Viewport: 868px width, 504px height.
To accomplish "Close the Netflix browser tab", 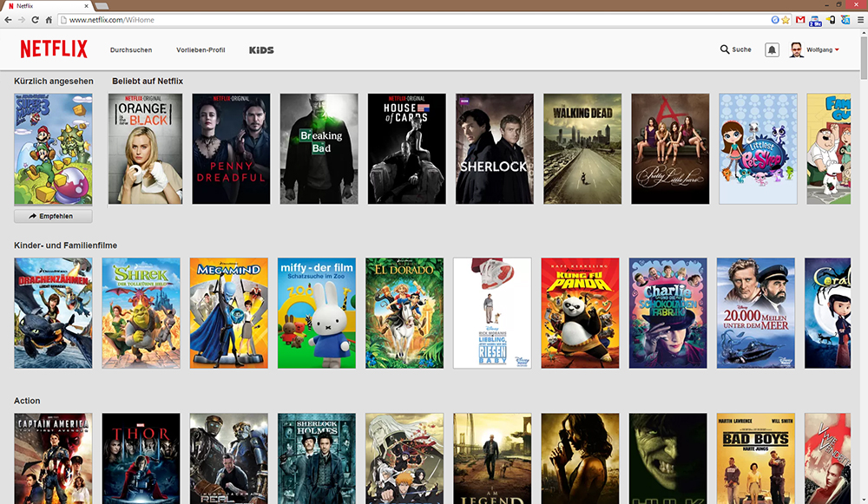I will click(86, 6).
